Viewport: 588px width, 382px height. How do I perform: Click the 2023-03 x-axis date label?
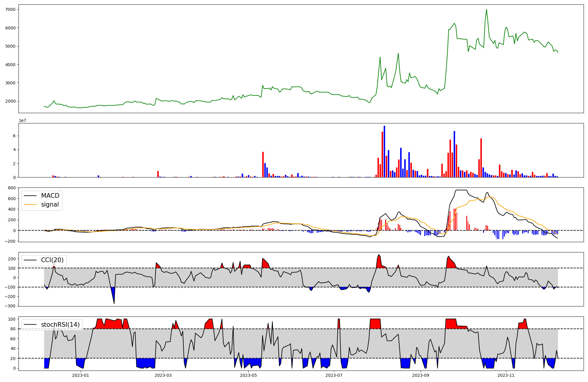point(163,375)
